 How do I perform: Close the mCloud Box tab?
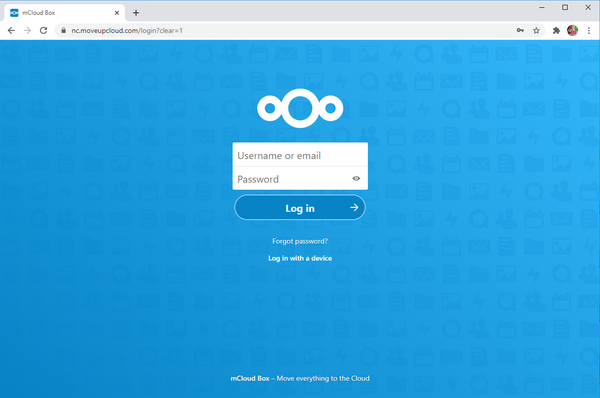tap(117, 13)
